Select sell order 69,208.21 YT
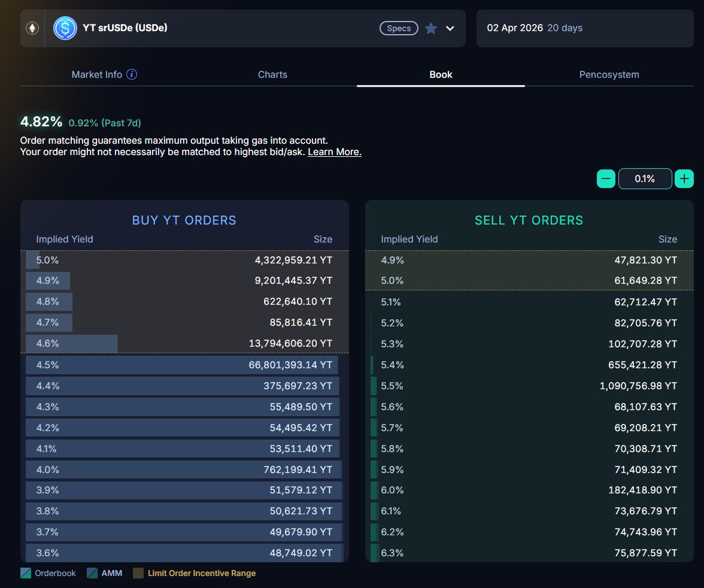This screenshot has height=588, width=704. coord(529,428)
